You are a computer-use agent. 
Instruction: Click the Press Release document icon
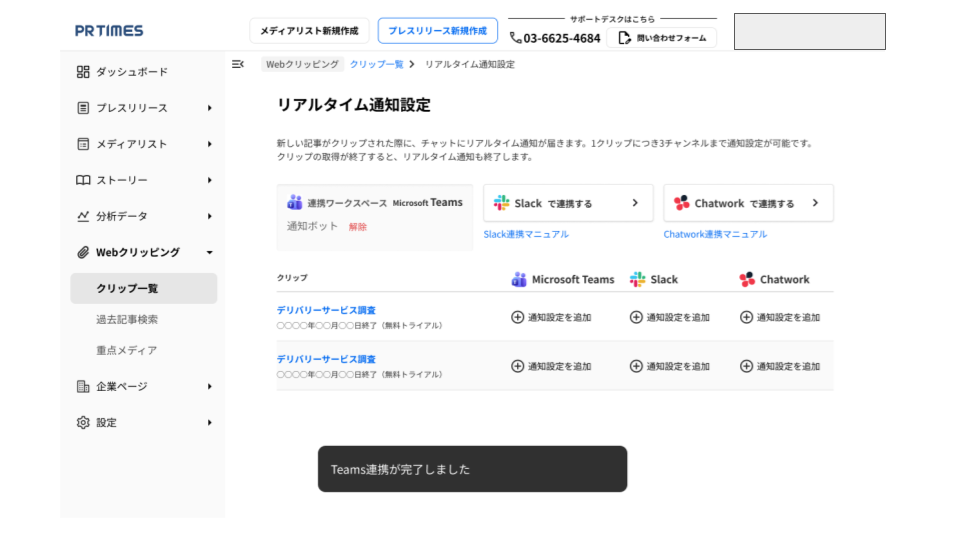(83, 108)
